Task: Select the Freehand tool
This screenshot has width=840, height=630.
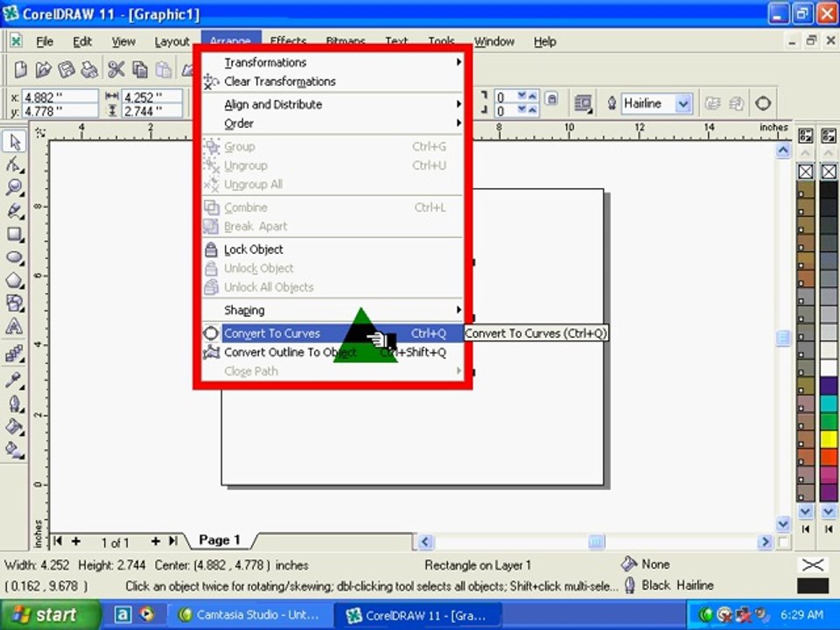Action: (x=15, y=211)
